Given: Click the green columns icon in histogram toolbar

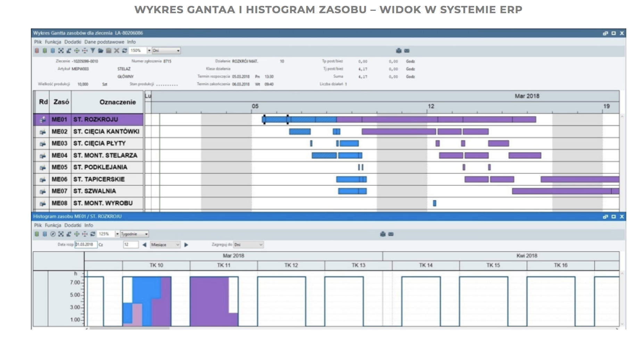Looking at the screenshot, I should [x=37, y=234].
